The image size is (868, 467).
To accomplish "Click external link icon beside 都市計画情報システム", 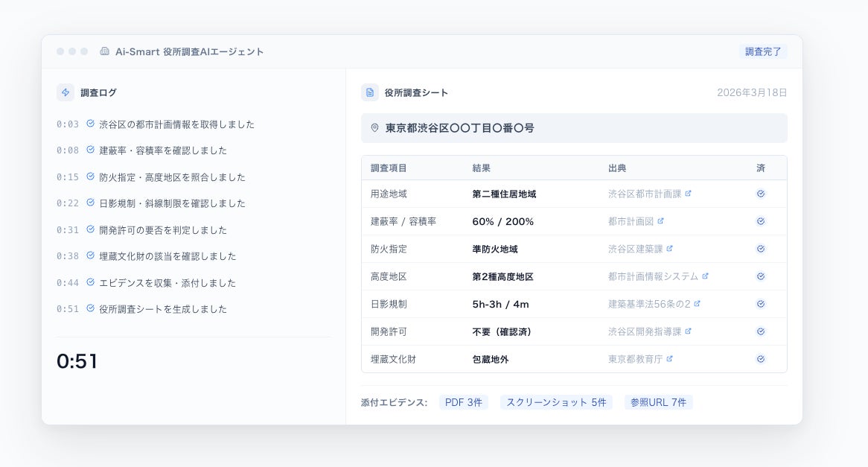I will pos(705,276).
